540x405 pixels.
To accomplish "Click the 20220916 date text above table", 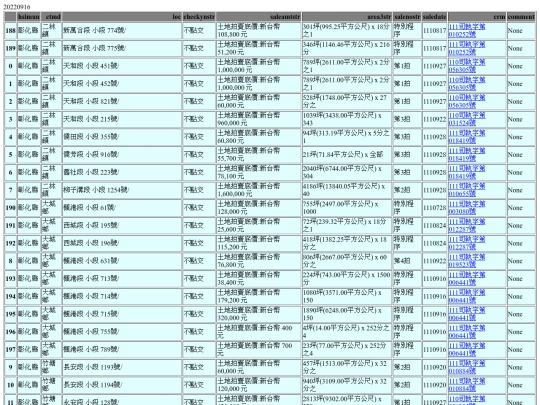I will pyautogui.click(x=17, y=7).
